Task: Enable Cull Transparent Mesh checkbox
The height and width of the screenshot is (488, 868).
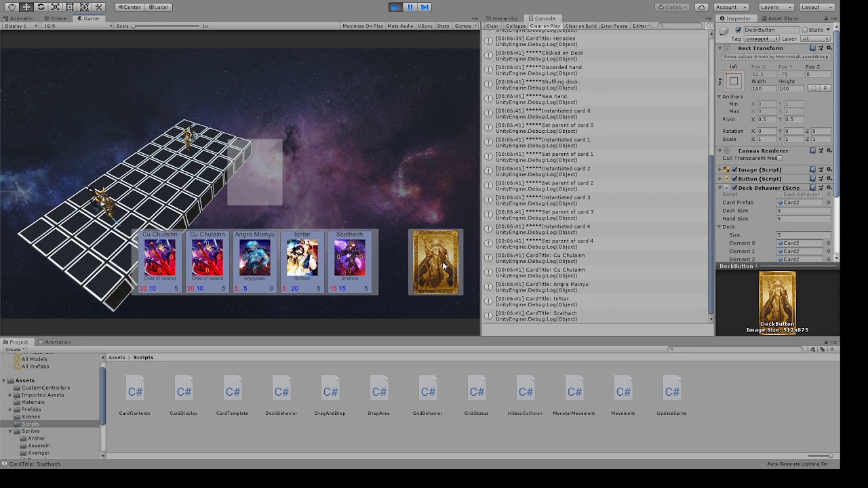Action: (779, 159)
